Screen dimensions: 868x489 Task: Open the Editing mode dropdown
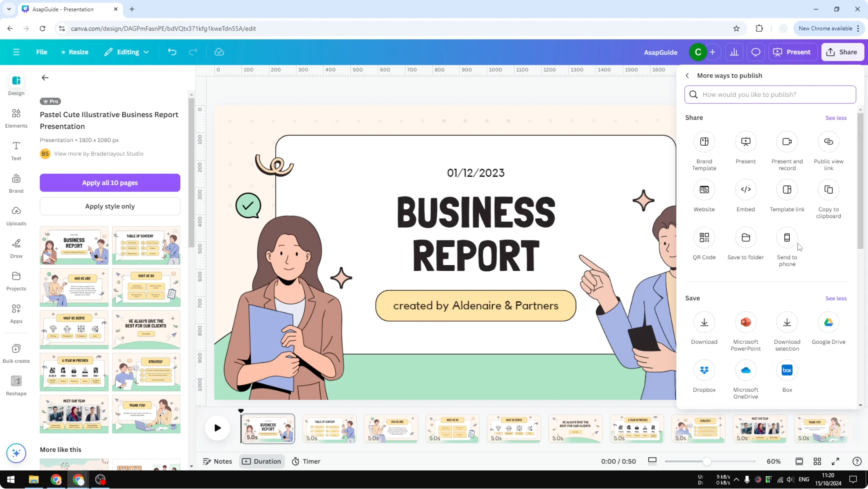(127, 52)
